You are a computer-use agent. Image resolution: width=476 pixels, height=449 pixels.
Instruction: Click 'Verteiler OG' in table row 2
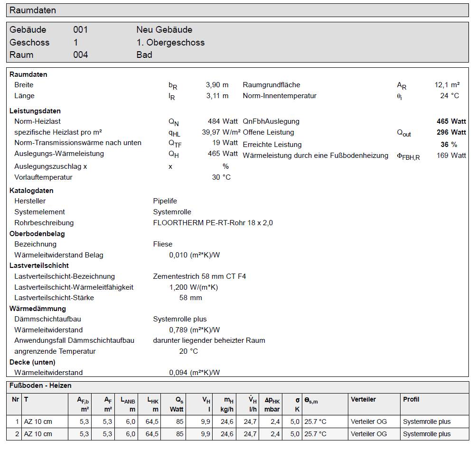[369, 434]
